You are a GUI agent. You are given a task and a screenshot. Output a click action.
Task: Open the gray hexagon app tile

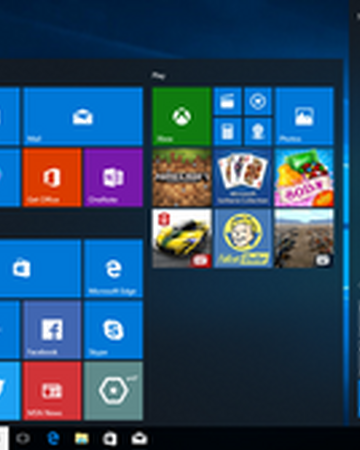coord(114,391)
